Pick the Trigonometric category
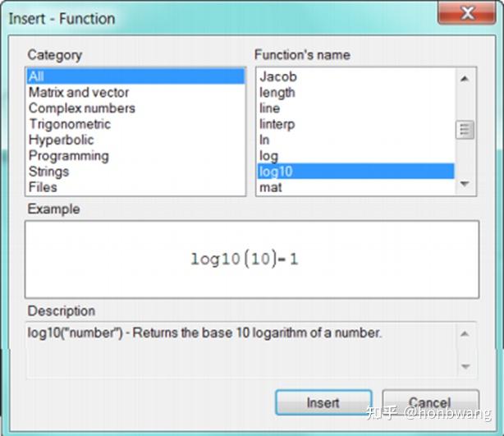 coord(69,124)
